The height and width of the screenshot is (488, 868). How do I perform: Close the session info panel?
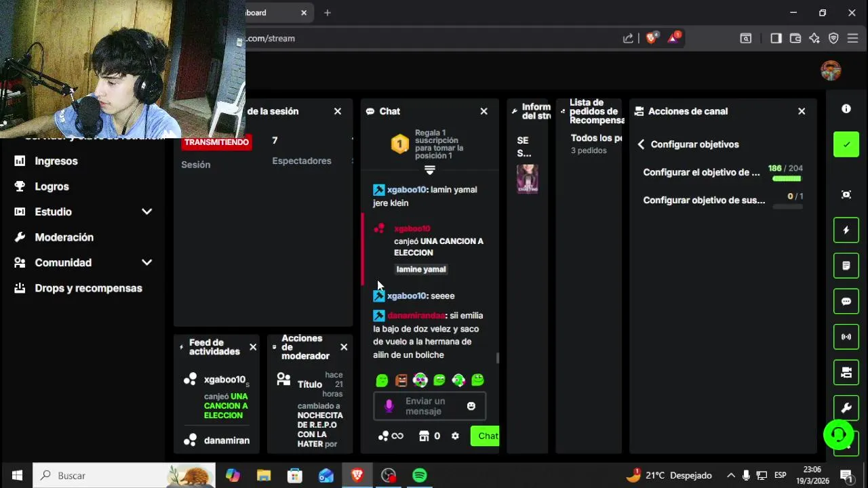(338, 111)
